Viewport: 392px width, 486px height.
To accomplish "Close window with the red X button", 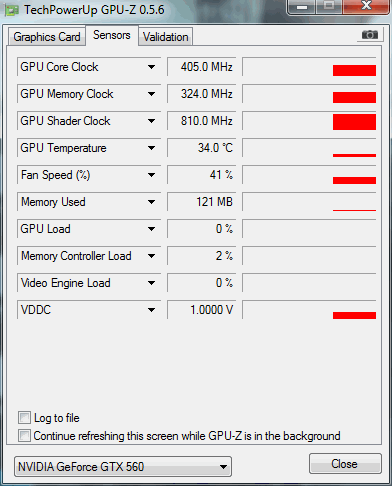I will (366, 6).
